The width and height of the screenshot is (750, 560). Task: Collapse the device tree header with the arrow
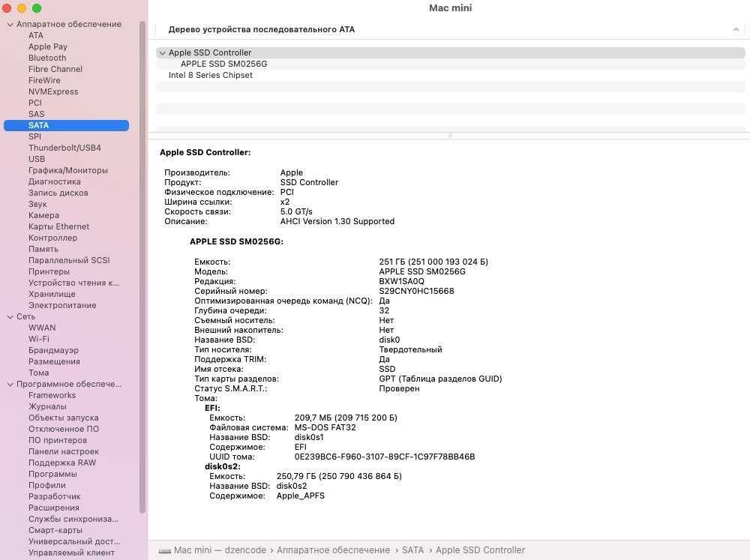coord(736,30)
